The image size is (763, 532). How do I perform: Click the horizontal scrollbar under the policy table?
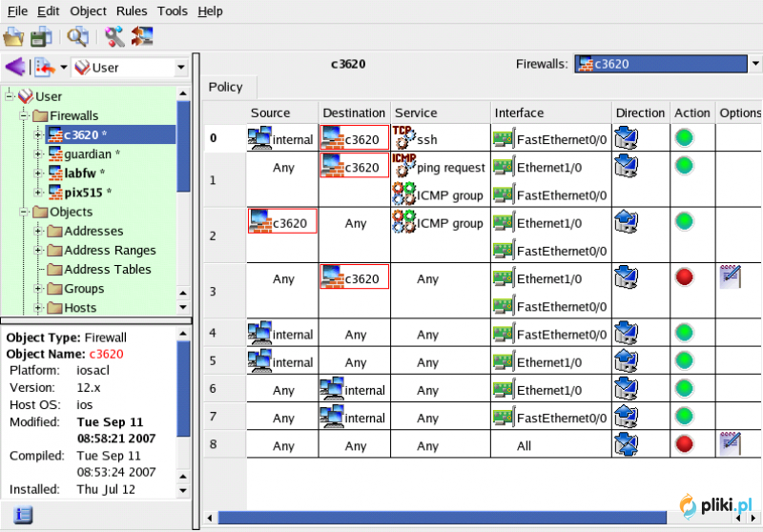pyautogui.click(x=442, y=518)
